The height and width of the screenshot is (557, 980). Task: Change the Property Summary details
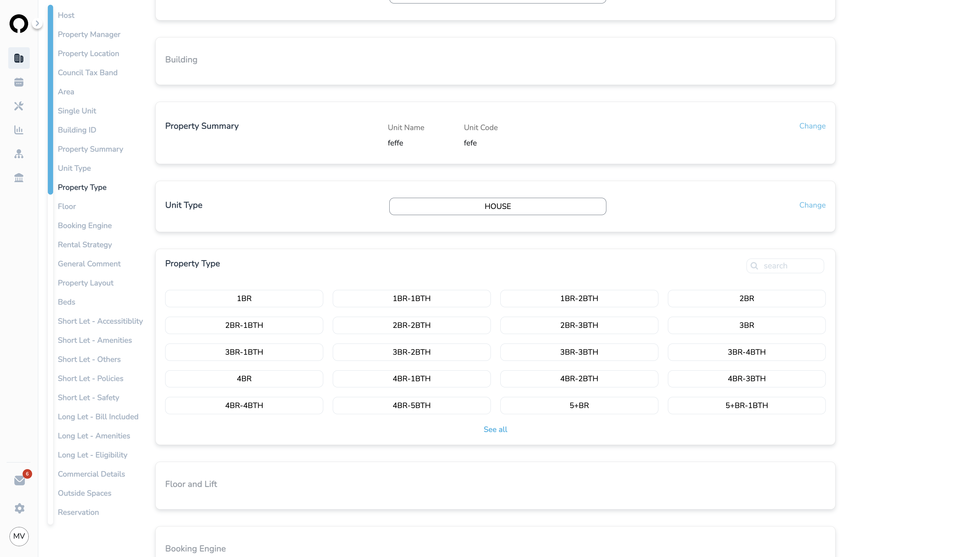coord(812,126)
